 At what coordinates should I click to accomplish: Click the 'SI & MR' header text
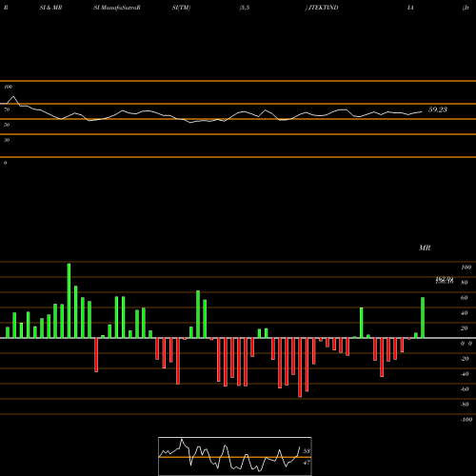pyautogui.click(x=50, y=8)
